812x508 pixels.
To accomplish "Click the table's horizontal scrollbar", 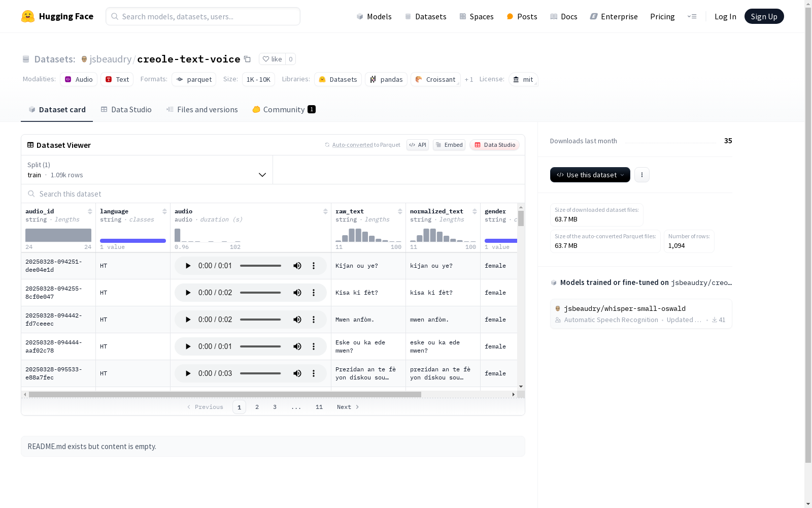I will [225, 394].
